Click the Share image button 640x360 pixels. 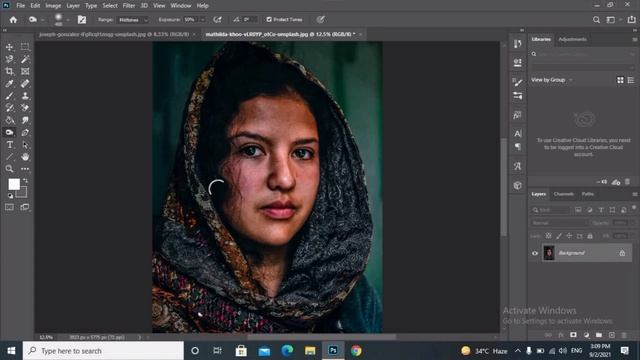tap(631, 20)
